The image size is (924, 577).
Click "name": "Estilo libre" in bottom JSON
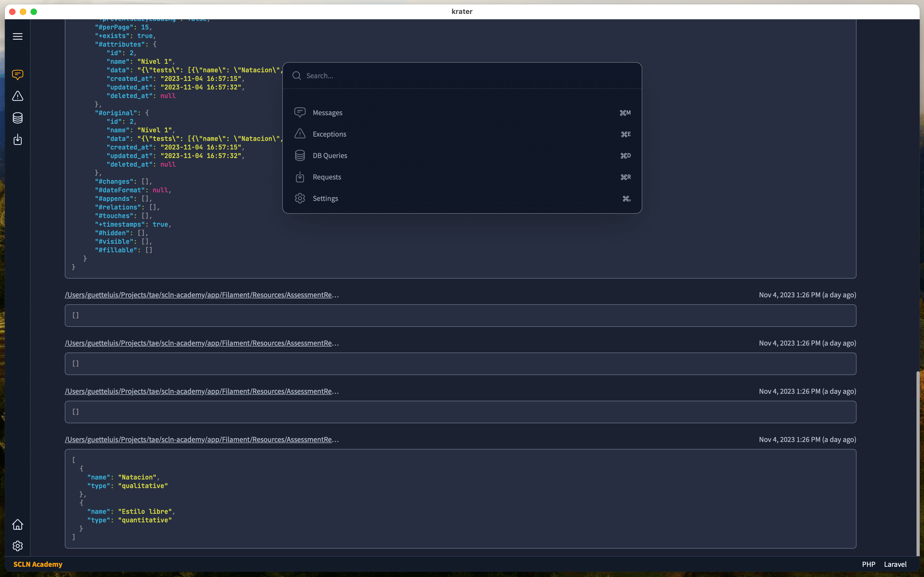click(x=131, y=511)
